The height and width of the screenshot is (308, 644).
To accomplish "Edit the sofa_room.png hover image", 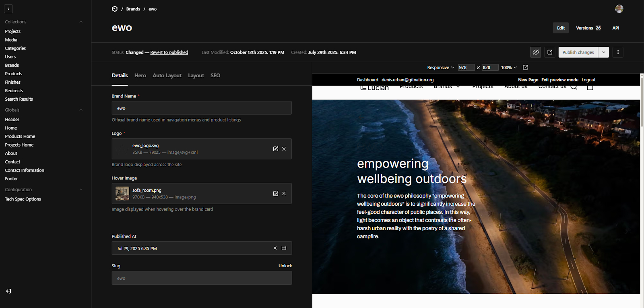I will (x=276, y=193).
